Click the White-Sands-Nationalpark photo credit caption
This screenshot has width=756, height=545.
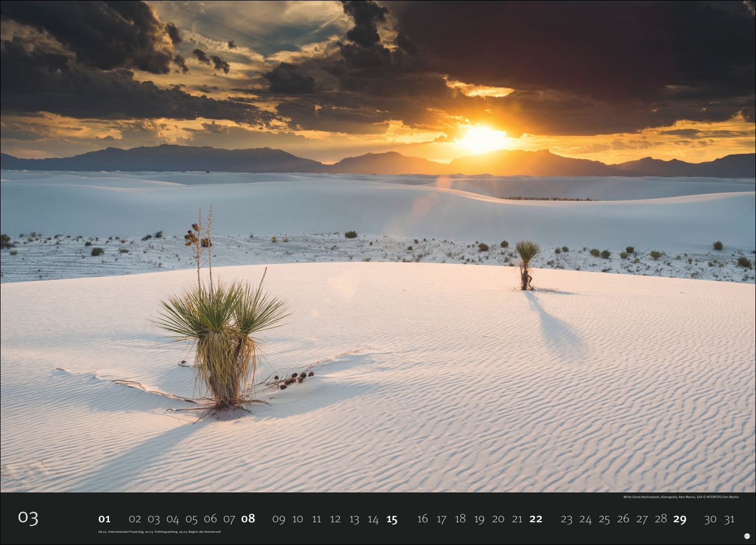click(681, 497)
